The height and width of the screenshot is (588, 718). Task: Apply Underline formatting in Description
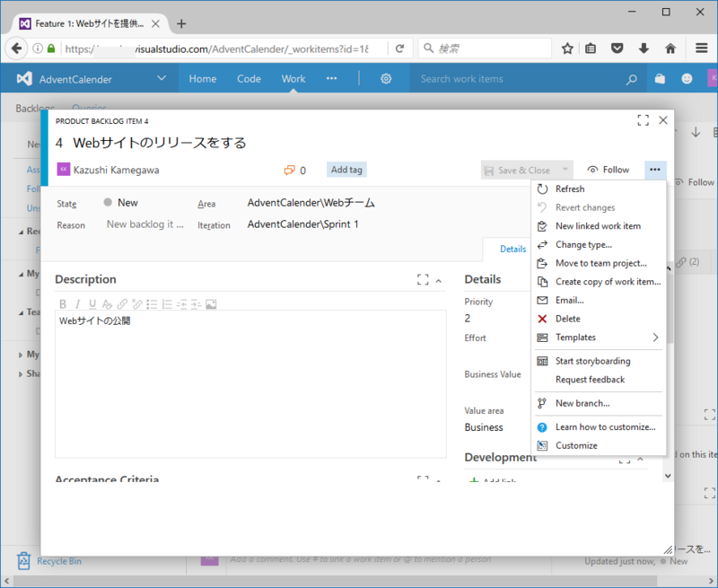click(x=92, y=304)
